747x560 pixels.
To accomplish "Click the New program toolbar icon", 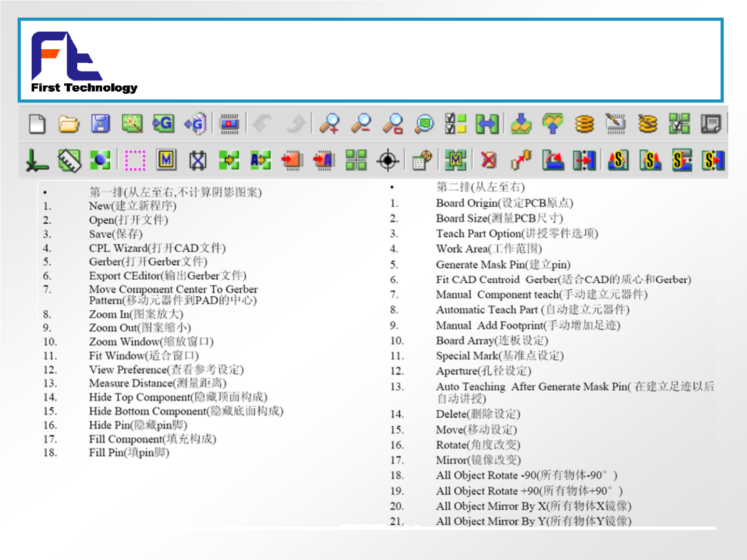I will [37, 124].
